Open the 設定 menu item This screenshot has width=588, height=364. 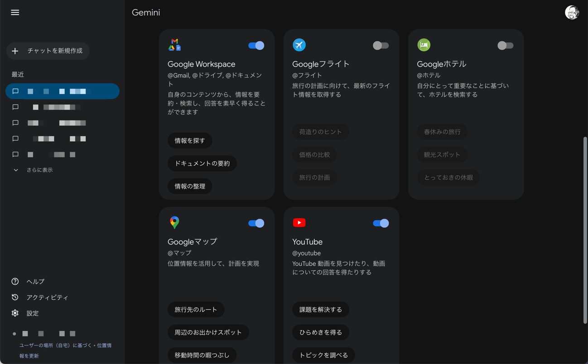pyautogui.click(x=33, y=313)
